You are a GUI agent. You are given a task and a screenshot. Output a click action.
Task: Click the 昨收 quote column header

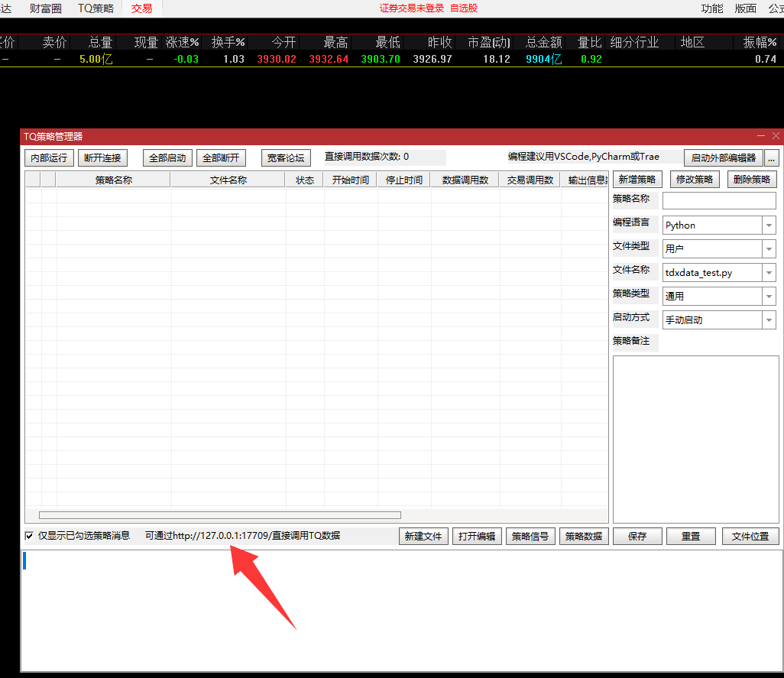coord(439,43)
